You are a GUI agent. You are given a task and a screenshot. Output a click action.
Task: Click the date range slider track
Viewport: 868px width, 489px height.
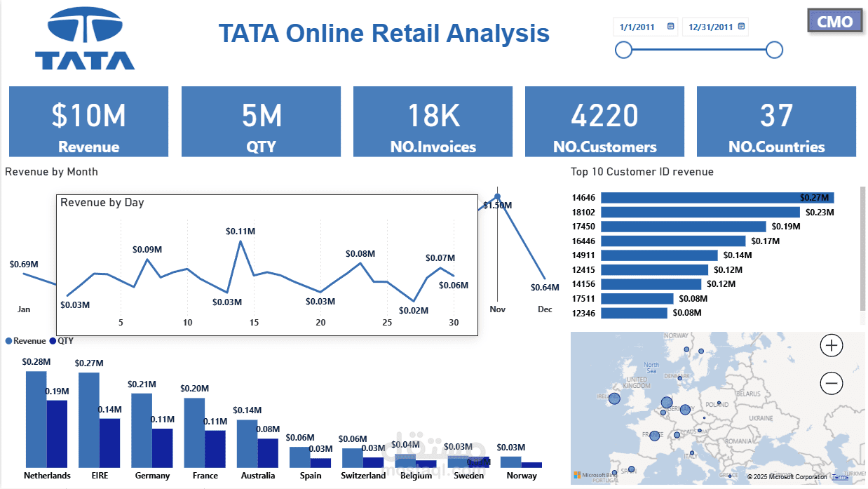point(698,50)
